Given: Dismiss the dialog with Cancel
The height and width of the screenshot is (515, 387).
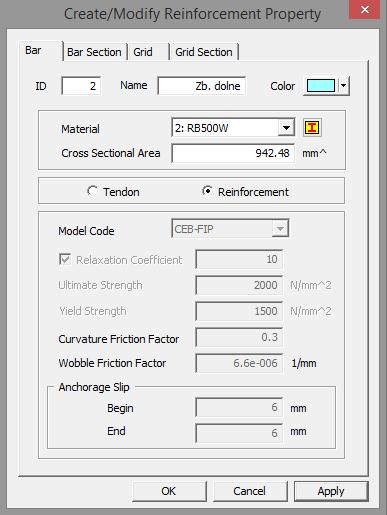Looking at the screenshot, I should coord(250,491).
